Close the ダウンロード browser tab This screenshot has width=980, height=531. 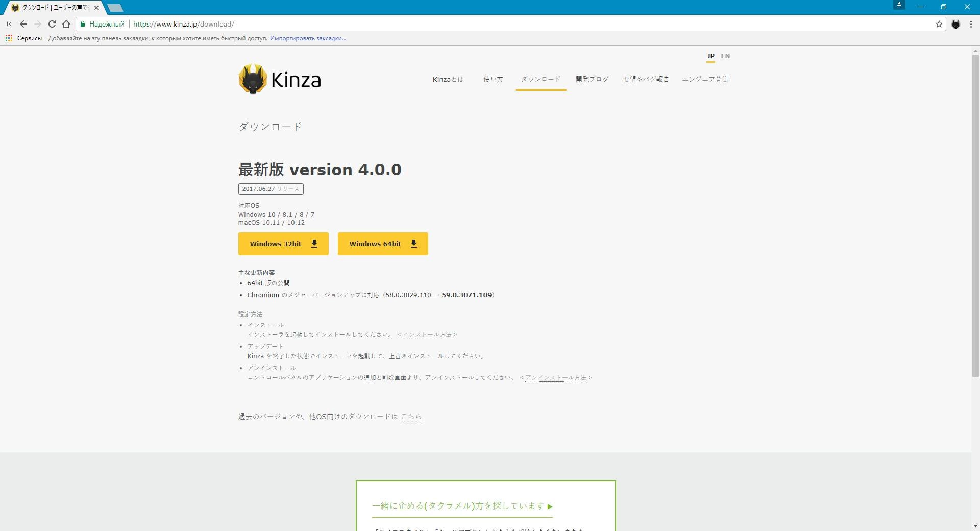[96, 8]
